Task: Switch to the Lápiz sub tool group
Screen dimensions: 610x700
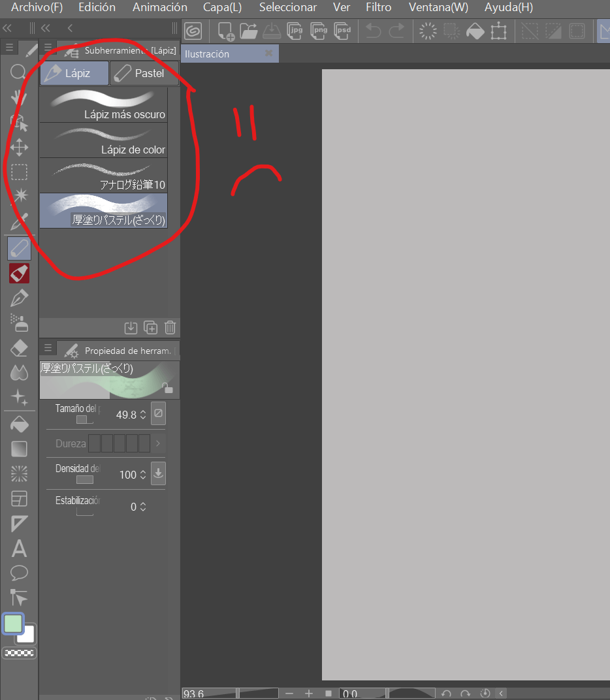Action: point(74,72)
